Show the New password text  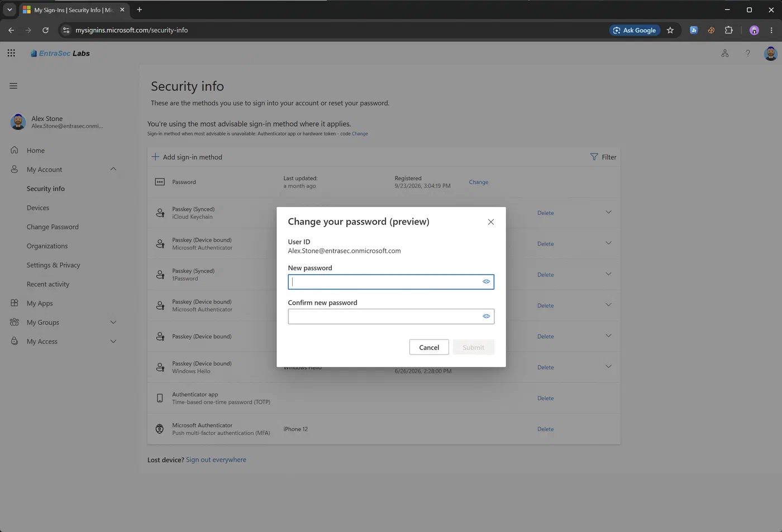pos(487,282)
